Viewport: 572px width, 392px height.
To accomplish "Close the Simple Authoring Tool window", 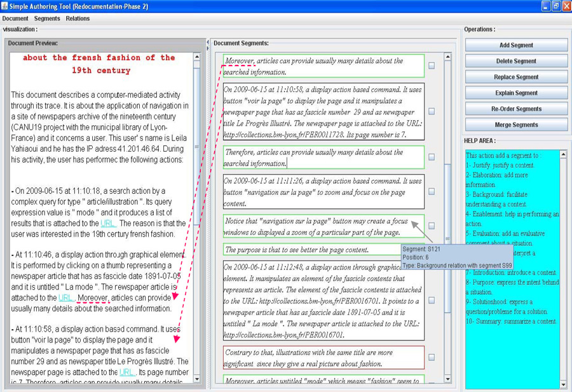I will pos(566,6).
